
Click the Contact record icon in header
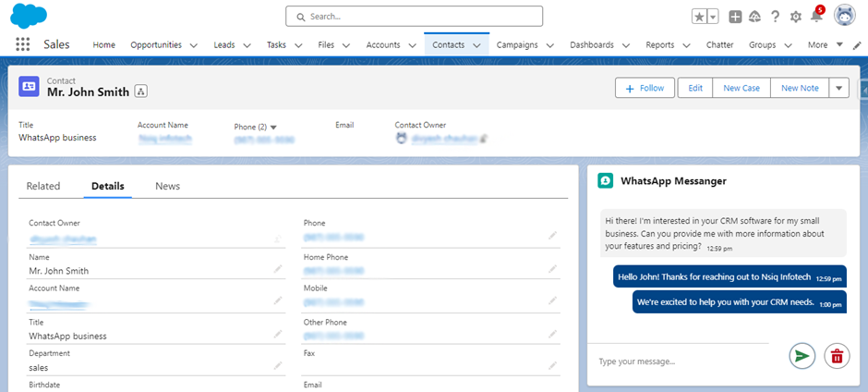pyautogui.click(x=29, y=87)
